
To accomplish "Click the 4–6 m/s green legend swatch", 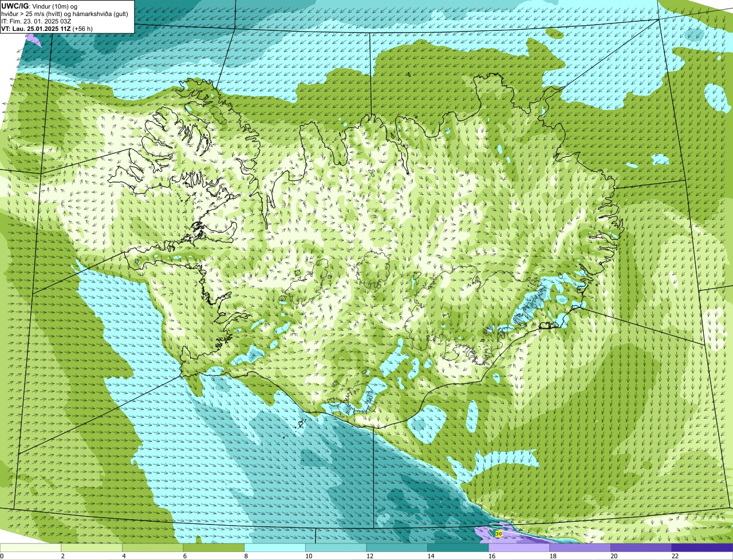I will [x=152, y=547].
